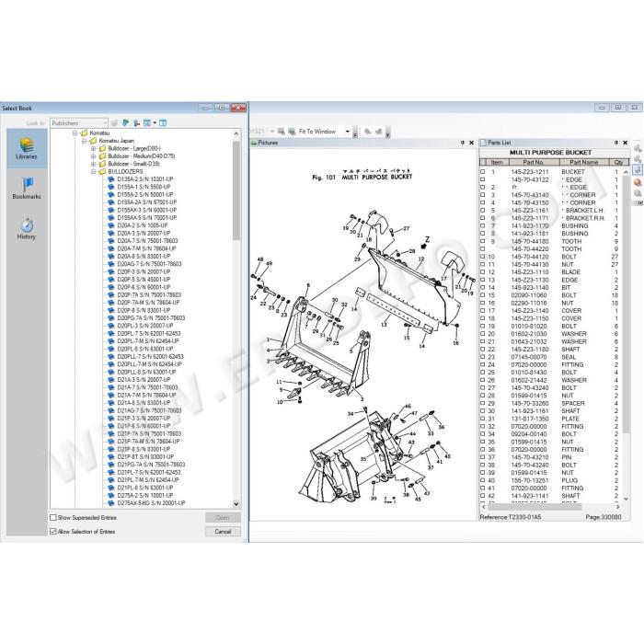Open the Look In Publishers combo box
The width and height of the screenshot is (644, 644).
pos(79,122)
